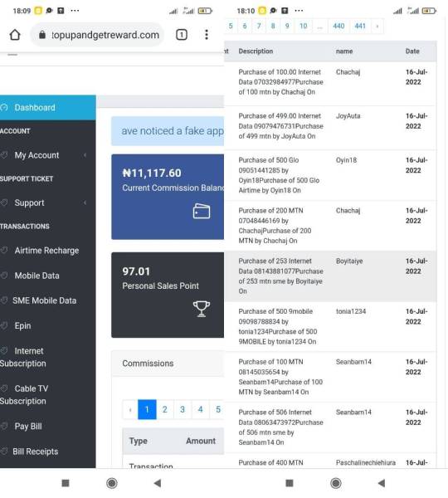
Task: Tap the lock icon in the address bar
Action: (42, 35)
